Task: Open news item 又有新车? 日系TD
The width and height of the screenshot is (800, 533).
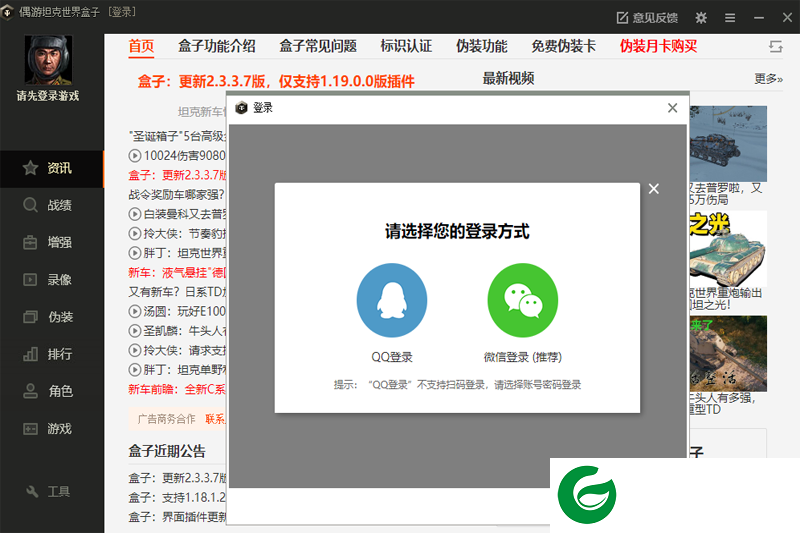Action: 178,292
